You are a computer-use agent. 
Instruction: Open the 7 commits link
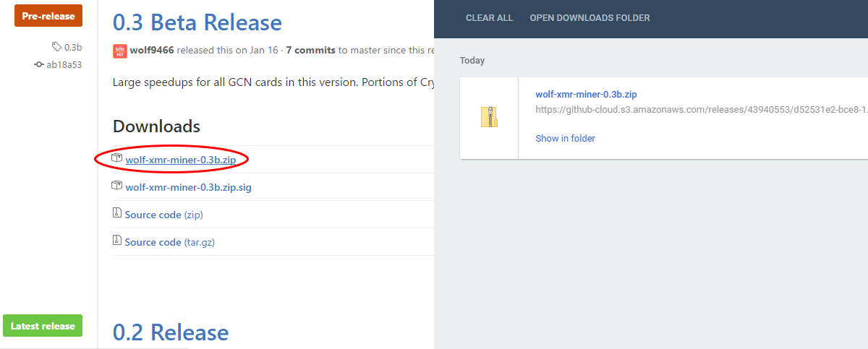coord(310,51)
